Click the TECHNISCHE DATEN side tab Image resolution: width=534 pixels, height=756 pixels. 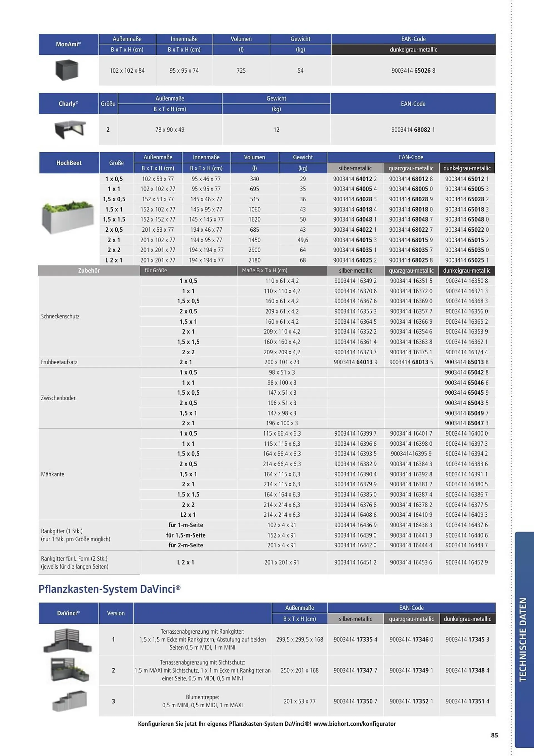click(x=523, y=640)
